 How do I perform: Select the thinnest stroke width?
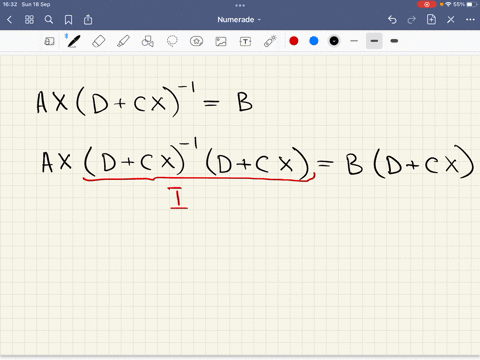(354, 41)
